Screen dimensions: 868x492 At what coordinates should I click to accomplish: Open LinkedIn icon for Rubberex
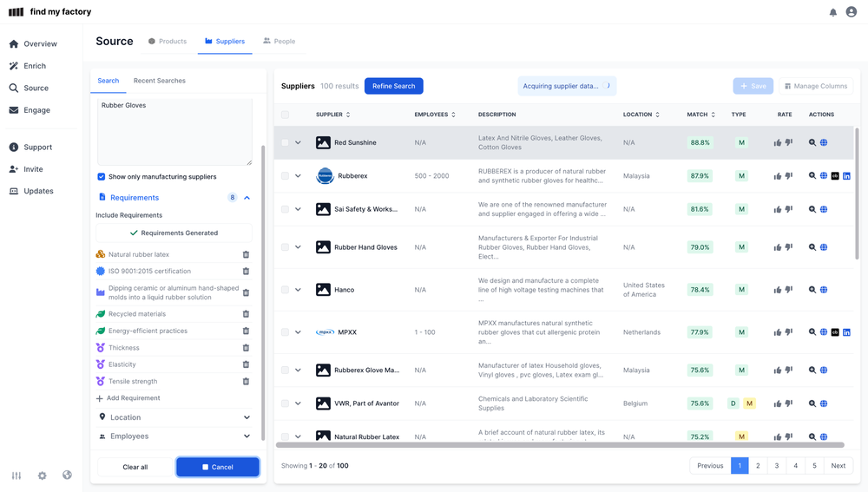click(x=846, y=176)
